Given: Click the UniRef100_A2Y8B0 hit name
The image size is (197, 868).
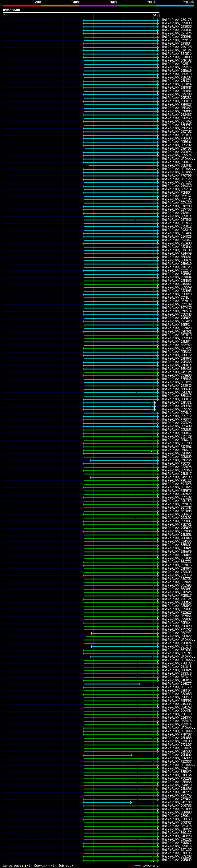Looking at the screenshot, I should click(177, 531).
